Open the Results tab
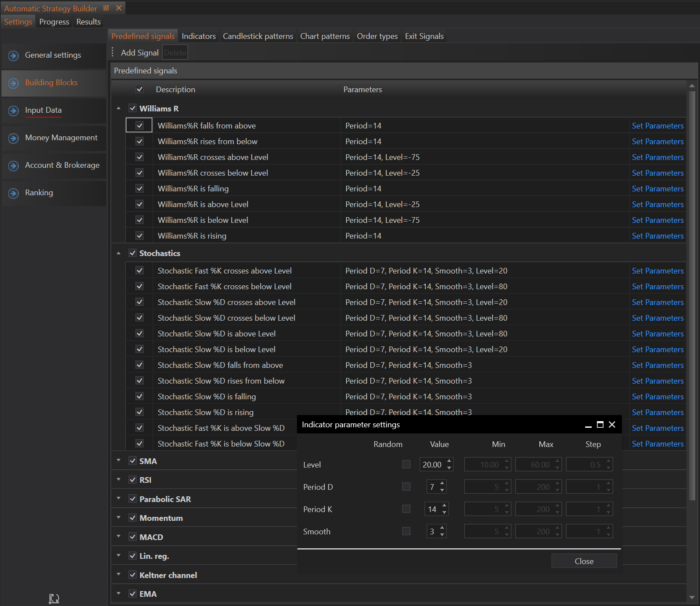The height and width of the screenshot is (606, 700). (x=88, y=22)
